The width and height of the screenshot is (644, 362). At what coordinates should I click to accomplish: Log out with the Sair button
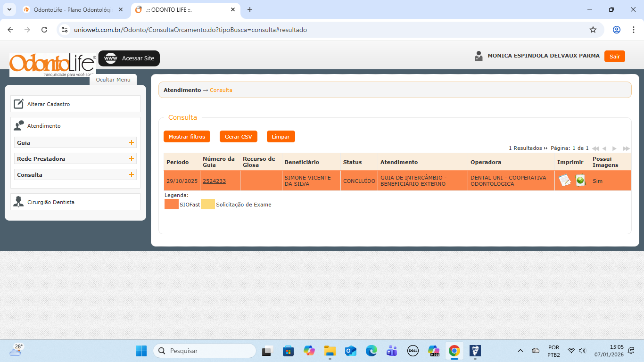coord(614,57)
